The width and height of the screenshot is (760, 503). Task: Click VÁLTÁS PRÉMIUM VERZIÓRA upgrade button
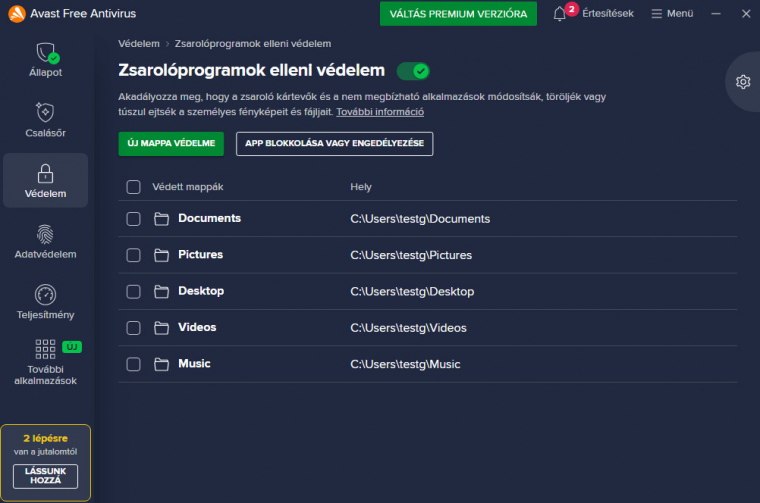(459, 14)
